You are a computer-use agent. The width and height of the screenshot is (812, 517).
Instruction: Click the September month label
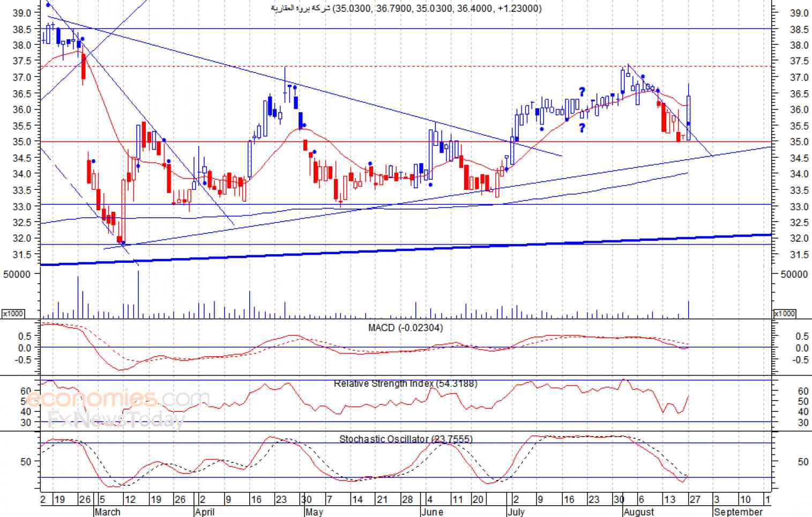[x=738, y=512]
